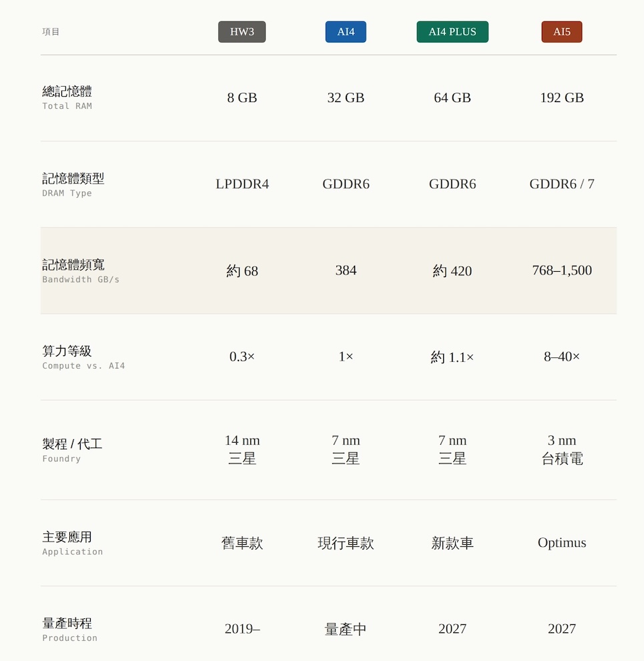644x661 pixels.
Task: Click the 3 nm 台積電 cell
Action: [561, 449]
